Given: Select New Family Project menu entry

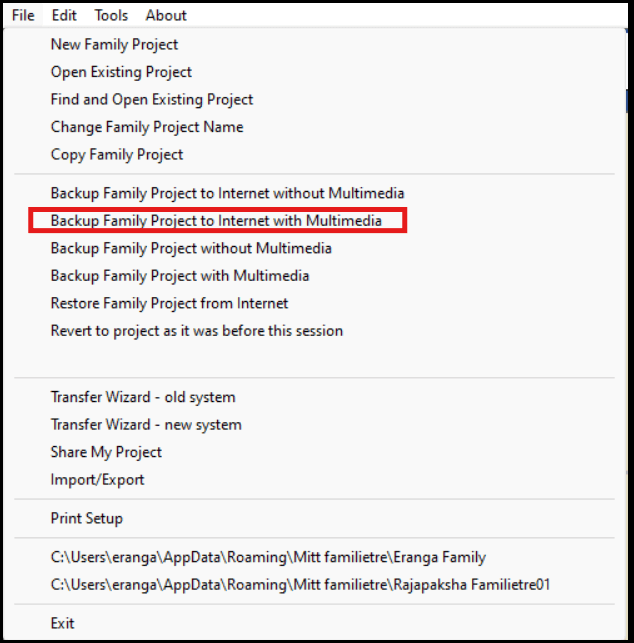Looking at the screenshot, I should point(114,45).
